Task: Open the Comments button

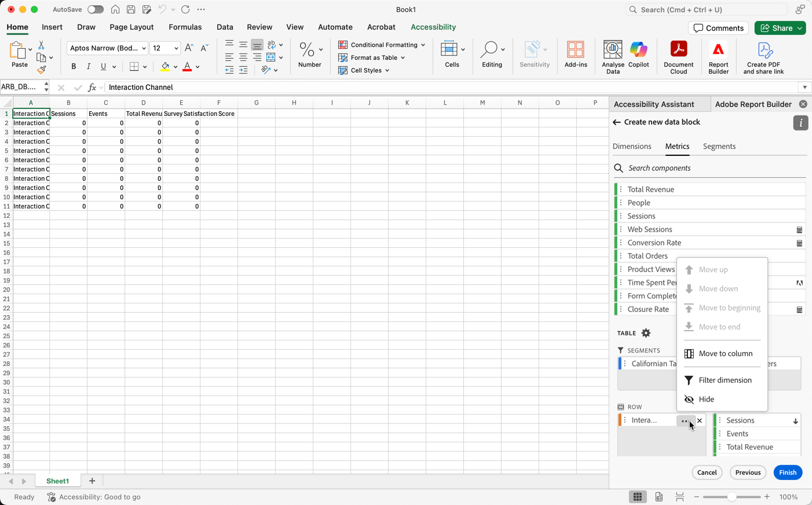Action: 718,28
